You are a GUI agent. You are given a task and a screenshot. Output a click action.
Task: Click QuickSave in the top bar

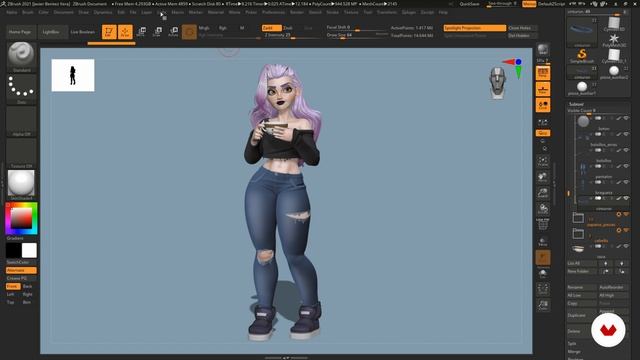pos(469,4)
